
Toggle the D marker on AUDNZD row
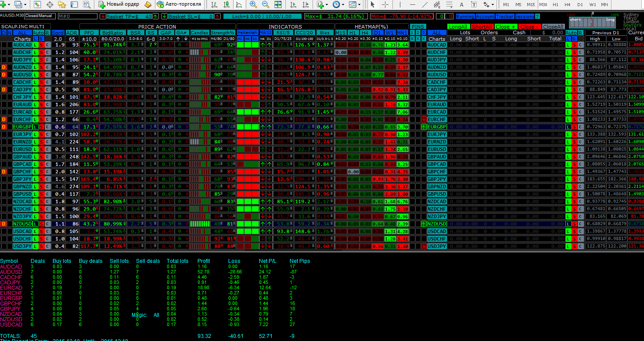pyautogui.click(x=4, y=67)
